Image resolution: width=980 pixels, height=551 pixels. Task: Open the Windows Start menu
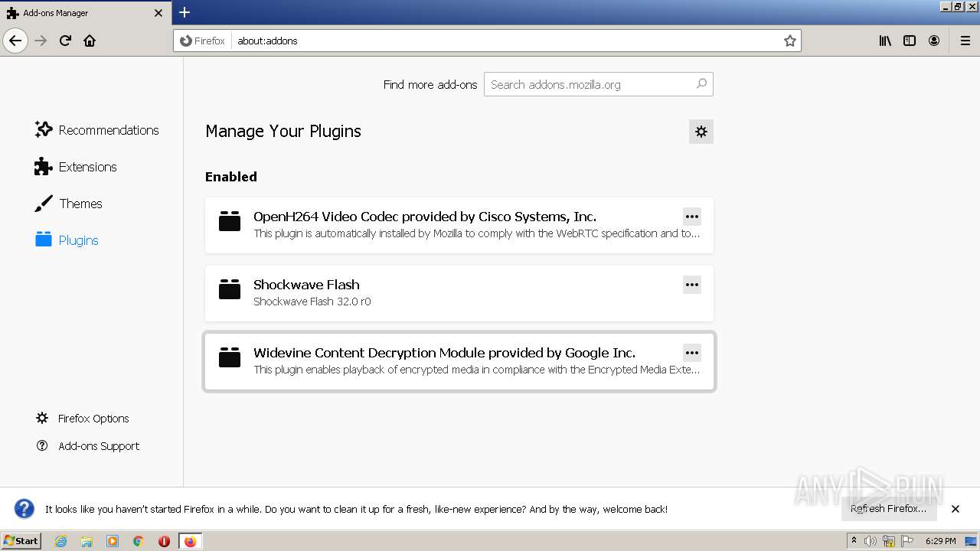tap(21, 541)
